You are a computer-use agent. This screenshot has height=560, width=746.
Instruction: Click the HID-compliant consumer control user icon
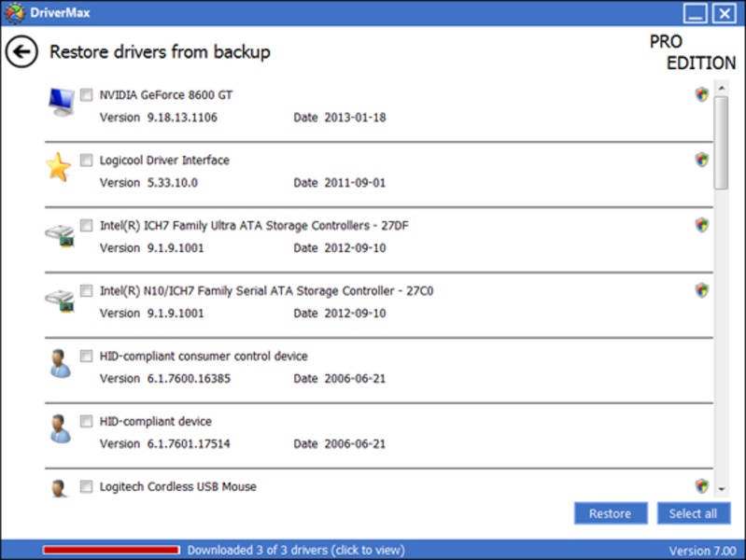[60, 364]
